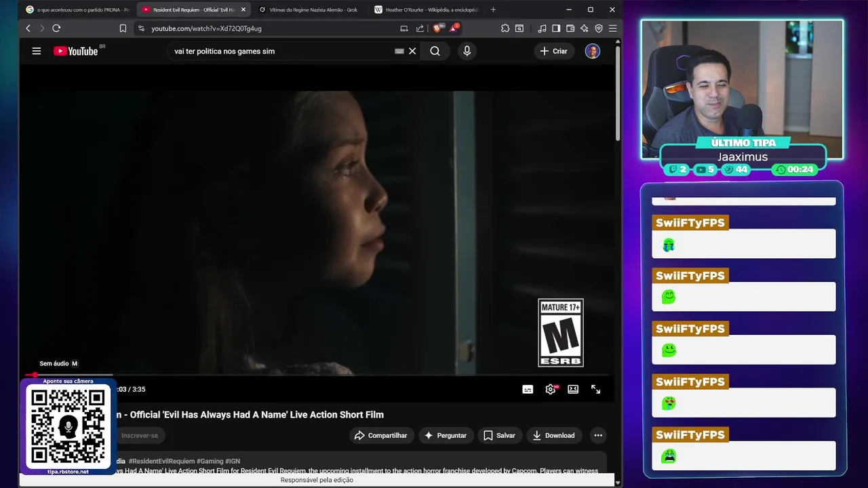Reload the YouTube page
Screen dimensions: 868x488
[x=56, y=28]
